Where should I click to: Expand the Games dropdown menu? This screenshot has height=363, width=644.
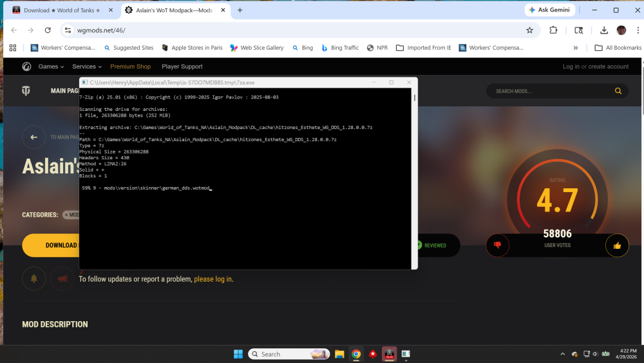pos(51,66)
